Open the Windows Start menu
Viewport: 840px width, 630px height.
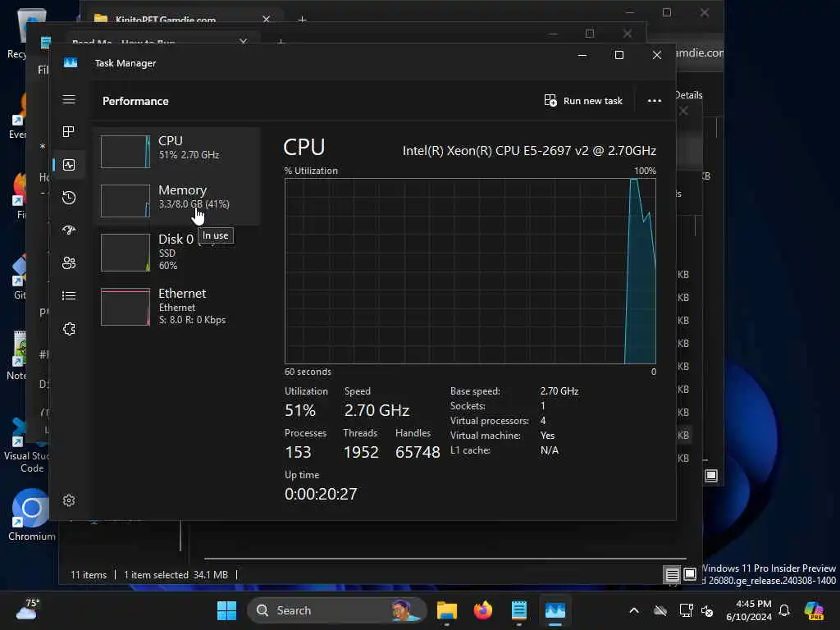pyautogui.click(x=226, y=610)
